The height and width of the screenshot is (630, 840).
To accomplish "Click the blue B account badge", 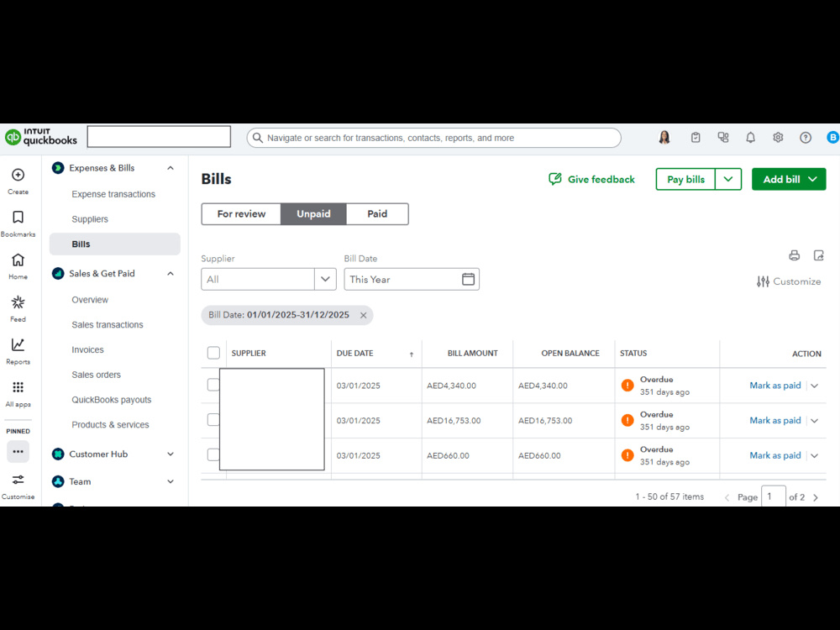I will [x=832, y=138].
